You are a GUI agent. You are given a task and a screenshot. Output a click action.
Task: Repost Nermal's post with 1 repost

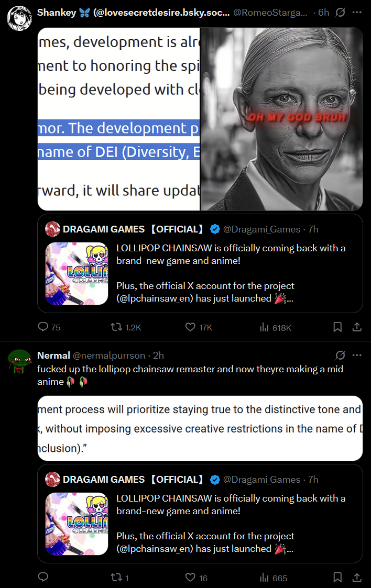point(119,578)
